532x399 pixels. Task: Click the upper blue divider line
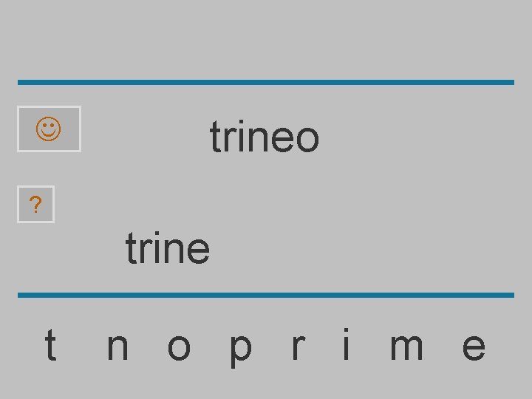point(266,83)
